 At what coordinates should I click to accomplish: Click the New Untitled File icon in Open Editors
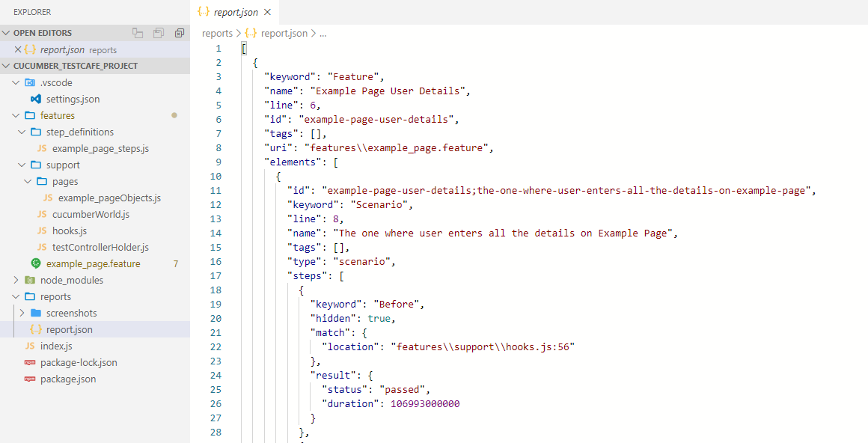point(138,33)
